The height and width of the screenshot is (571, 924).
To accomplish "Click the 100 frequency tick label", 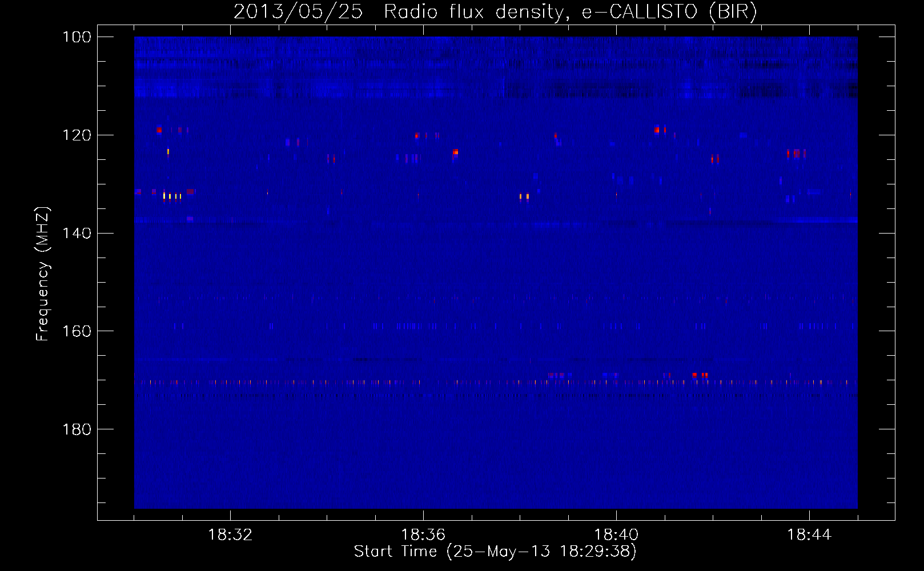I will [77, 37].
